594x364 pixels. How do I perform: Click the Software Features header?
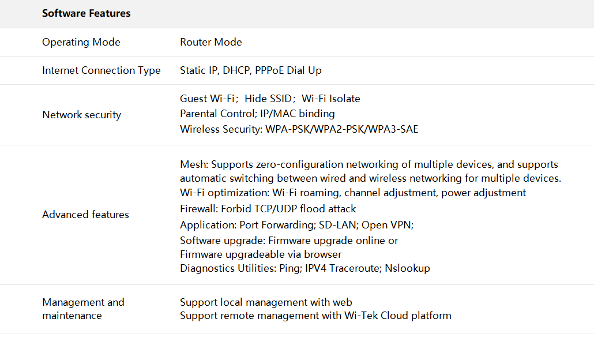[x=86, y=13]
